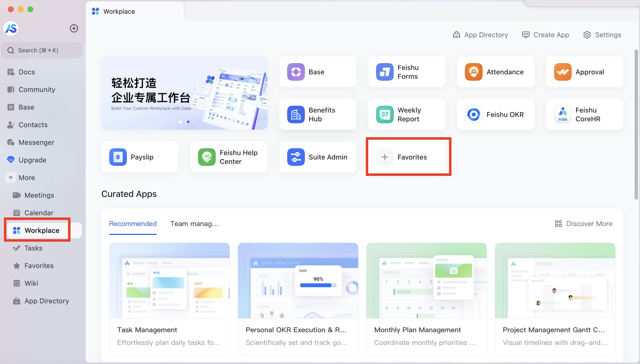Click Create App in top bar
The width and height of the screenshot is (640, 364).
coord(545,35)
